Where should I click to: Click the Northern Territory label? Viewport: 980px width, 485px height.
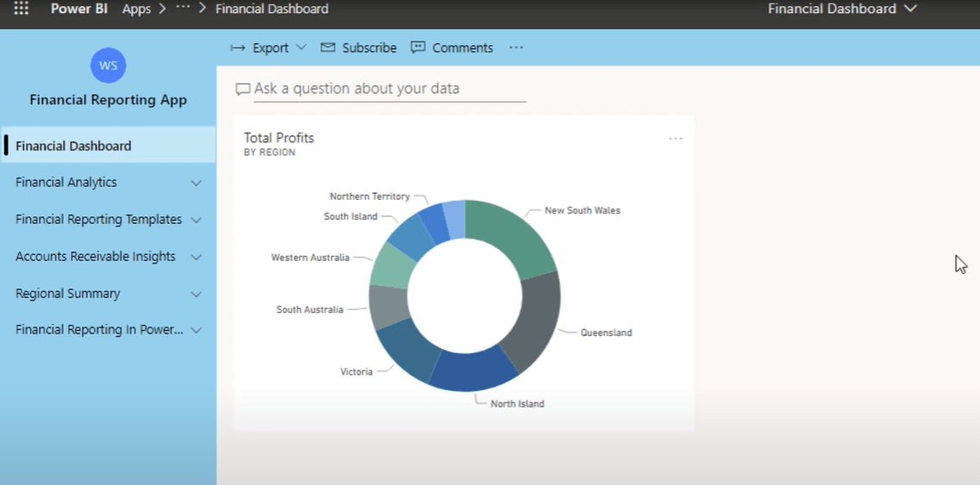pos(370,196)
